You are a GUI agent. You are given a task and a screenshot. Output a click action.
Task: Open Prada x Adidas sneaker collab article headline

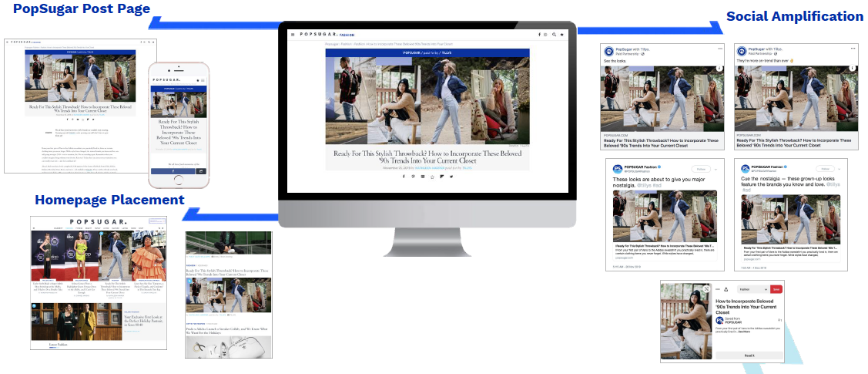click(x=228, y=331)
